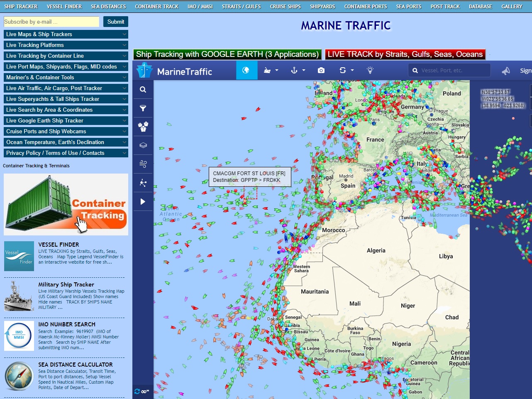This screenshot has height=399, width=532.
Task: Expand Mariner's & Container Tools menu
Action: coord(66,78)
